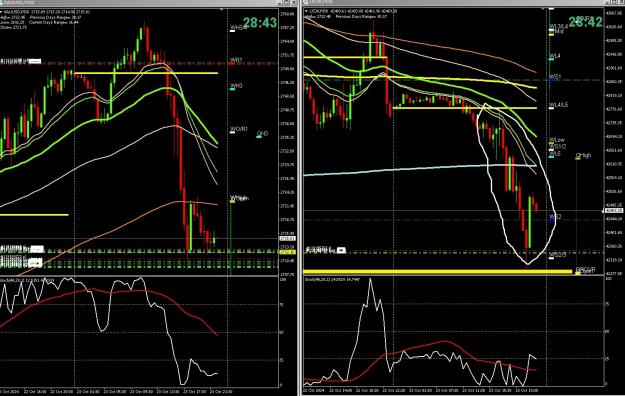Close the left chart window
Viewport: 625px width, 396px height.
(293, 2)
